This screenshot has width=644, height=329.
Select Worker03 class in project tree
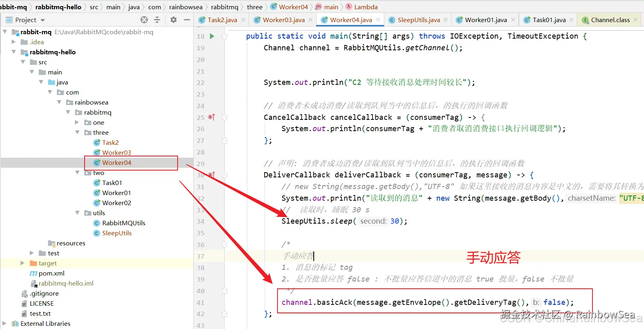(116, 152)
